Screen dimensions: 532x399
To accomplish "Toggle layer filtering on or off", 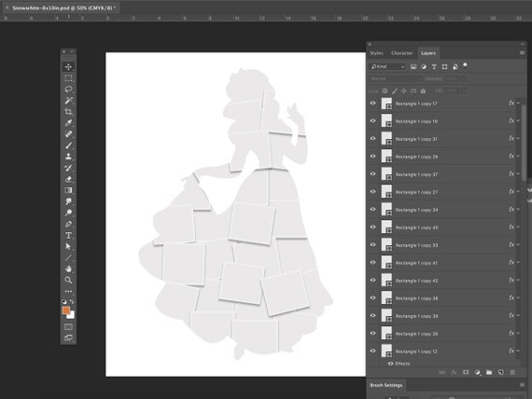I will pyautogui.click(x=465, y=65).
